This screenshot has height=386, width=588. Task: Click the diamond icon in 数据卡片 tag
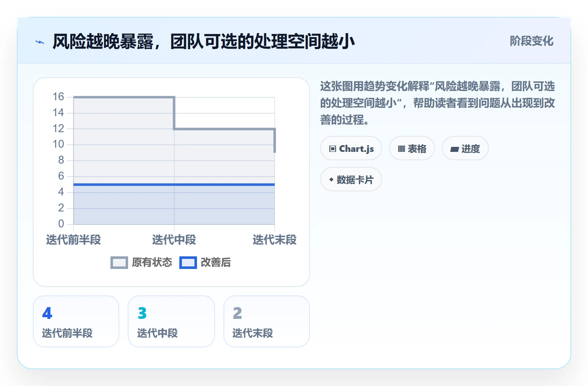(x=331, y=180)
